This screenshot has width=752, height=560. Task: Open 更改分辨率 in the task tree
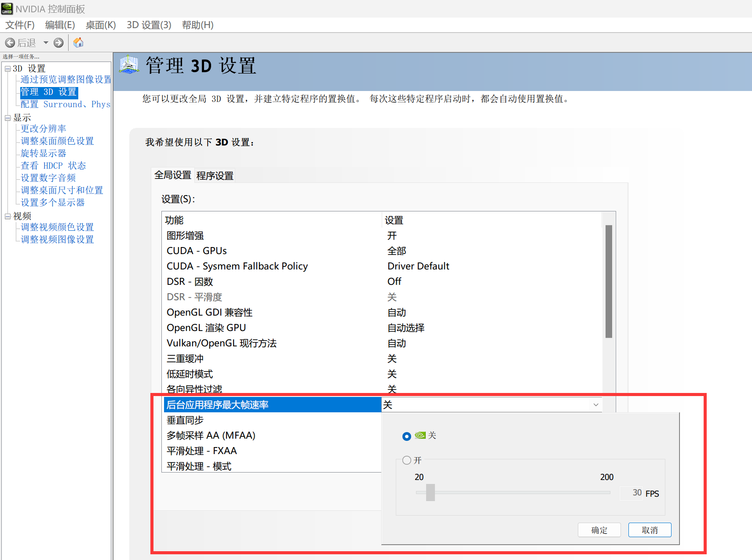44,128
